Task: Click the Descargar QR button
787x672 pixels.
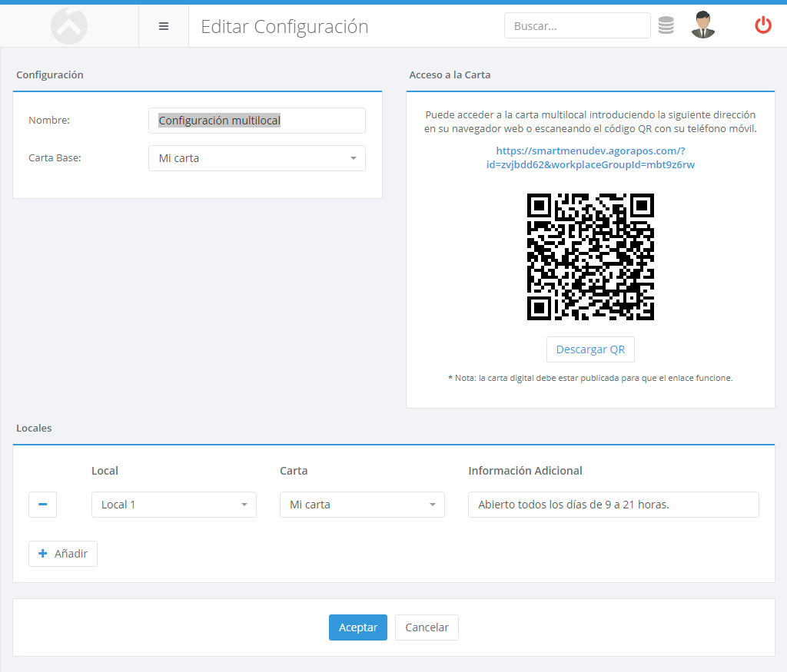Action: (590, 349)
